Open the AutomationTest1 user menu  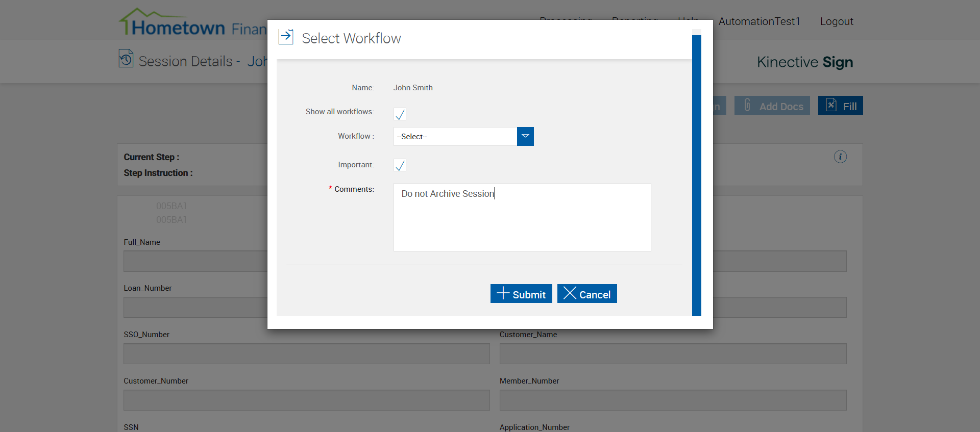tap(759, 21)
